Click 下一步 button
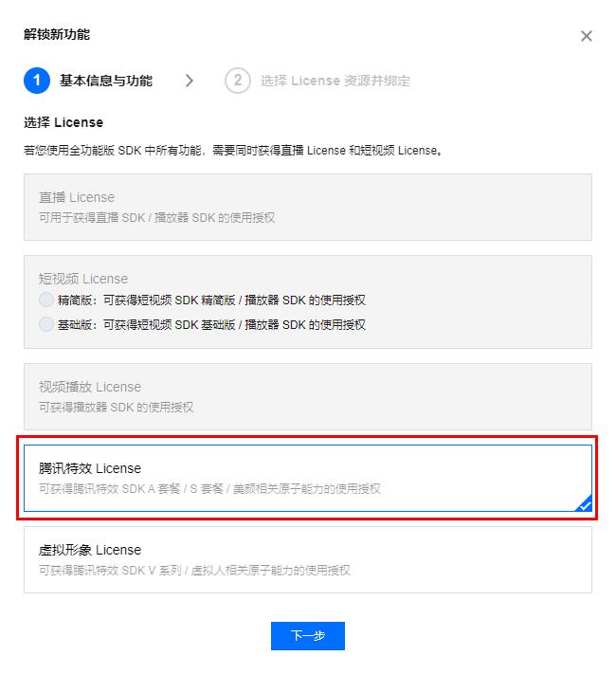Screen dimensions: 616x674 pos(308,636)
